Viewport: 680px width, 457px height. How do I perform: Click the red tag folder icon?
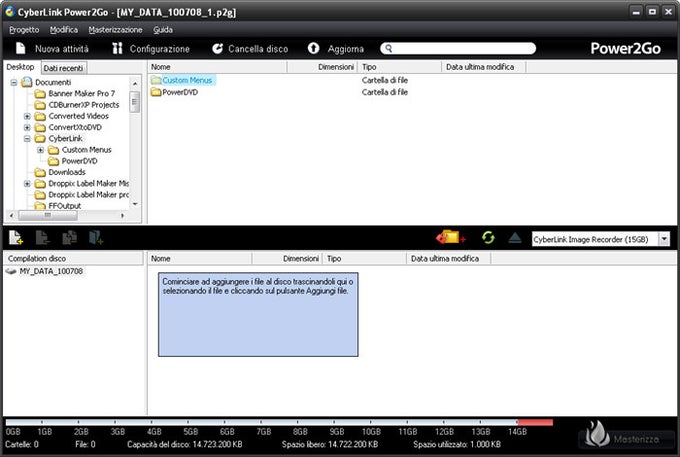coord(451,237)
